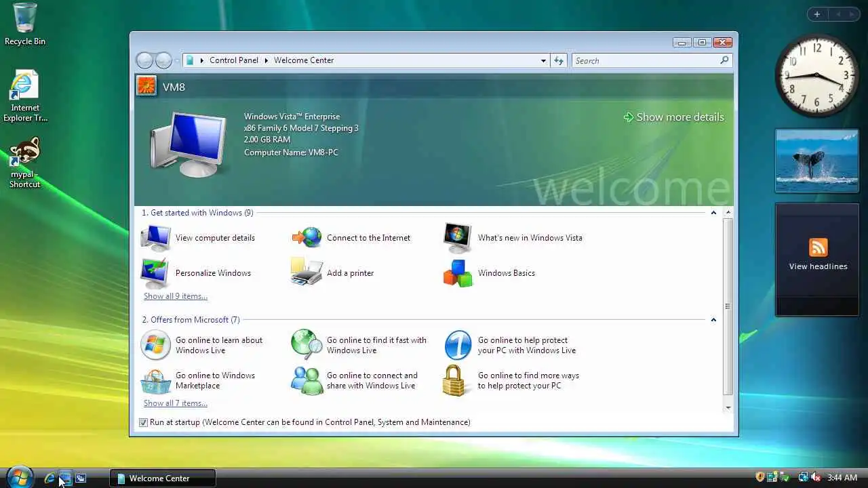Click the computer monitor image

188,144
